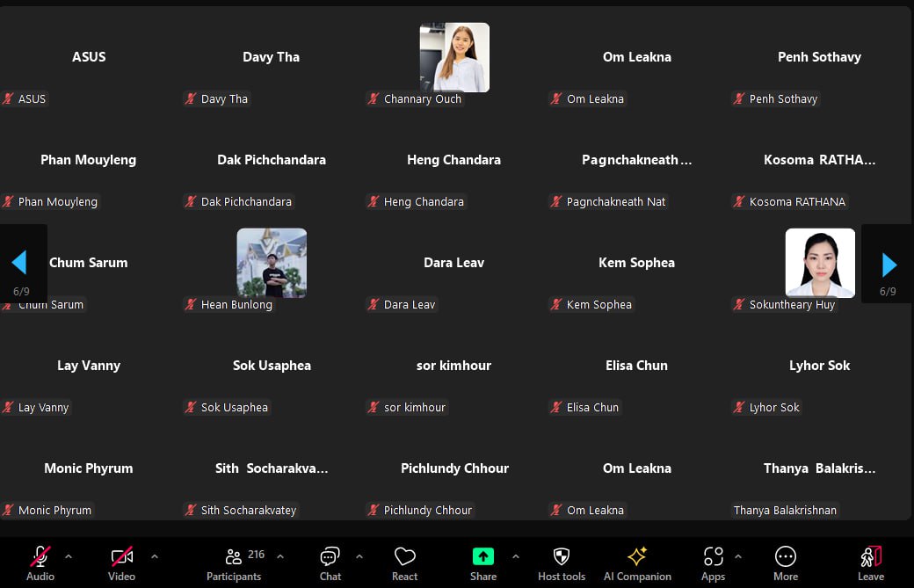Click muted mic icon beside Sith Socharakvatey

point(191,510)
